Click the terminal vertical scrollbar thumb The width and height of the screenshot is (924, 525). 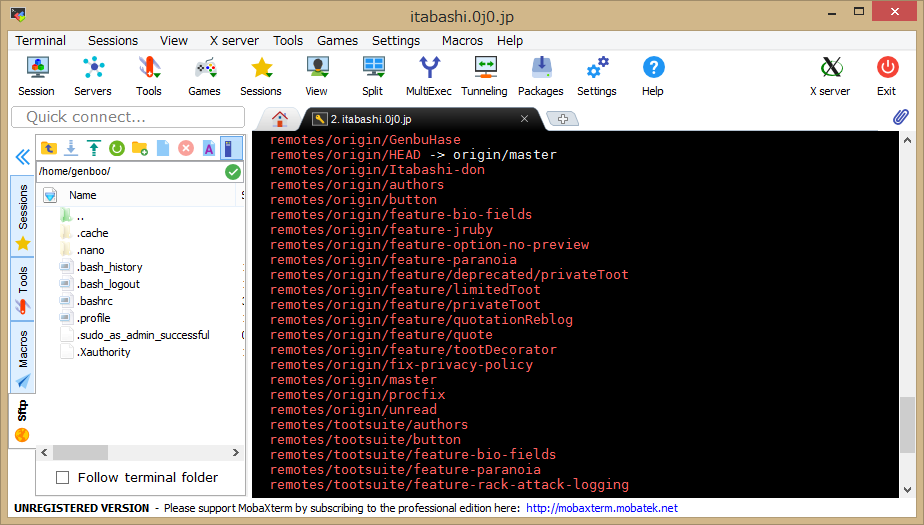[x=907, y=424]
